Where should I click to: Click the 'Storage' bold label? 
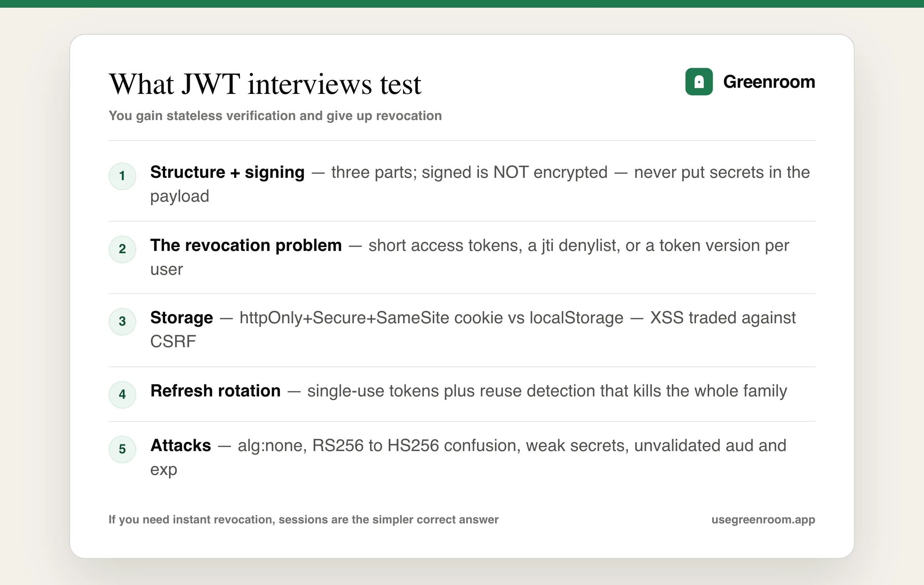coord(182,318)
